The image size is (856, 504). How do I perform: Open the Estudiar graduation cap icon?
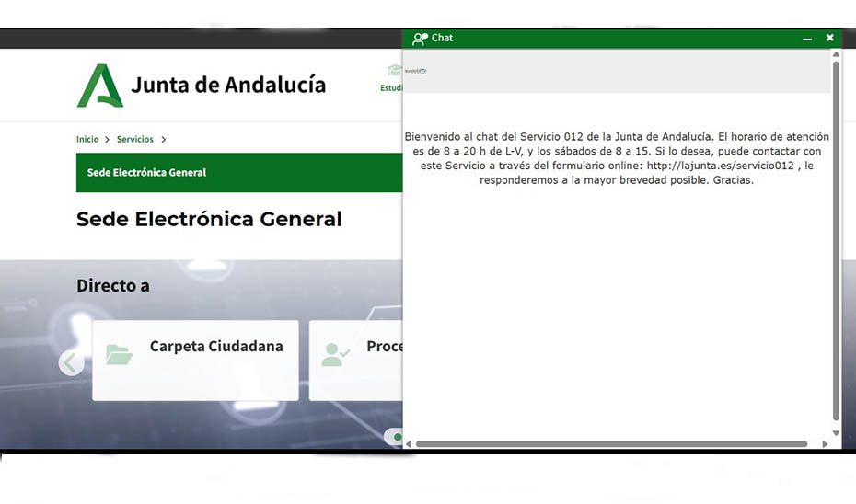click(x=395, y=70)
